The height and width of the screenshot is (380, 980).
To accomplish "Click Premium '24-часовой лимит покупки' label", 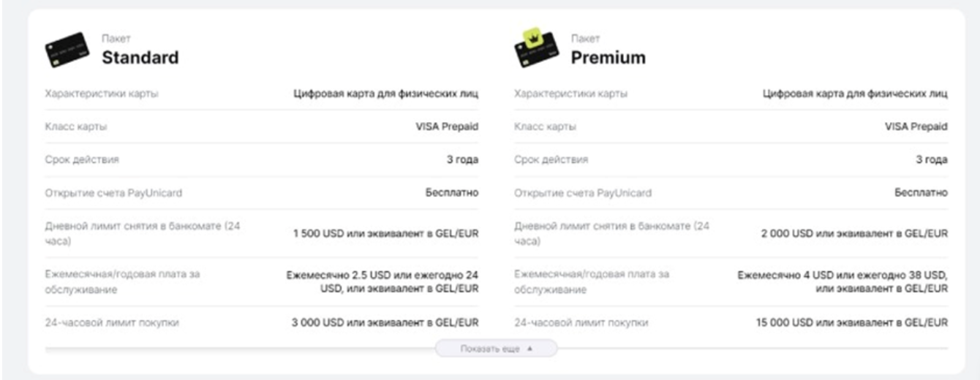I will pos(581,322).
